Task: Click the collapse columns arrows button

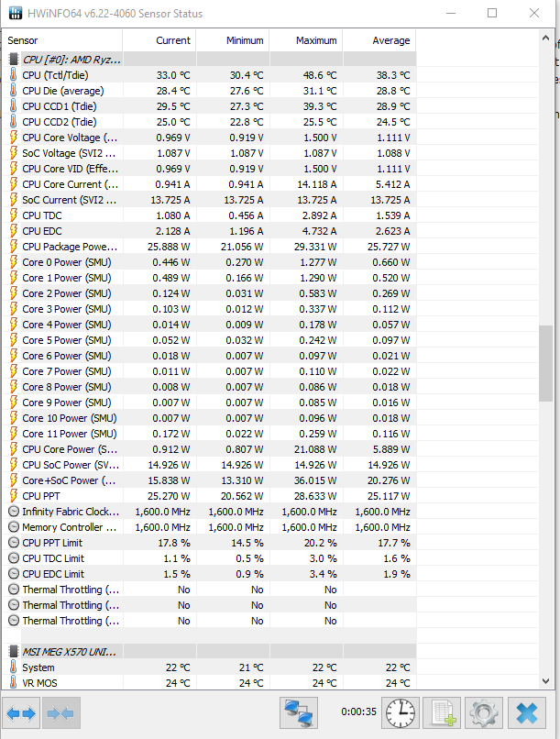Action: pos(61,713)
